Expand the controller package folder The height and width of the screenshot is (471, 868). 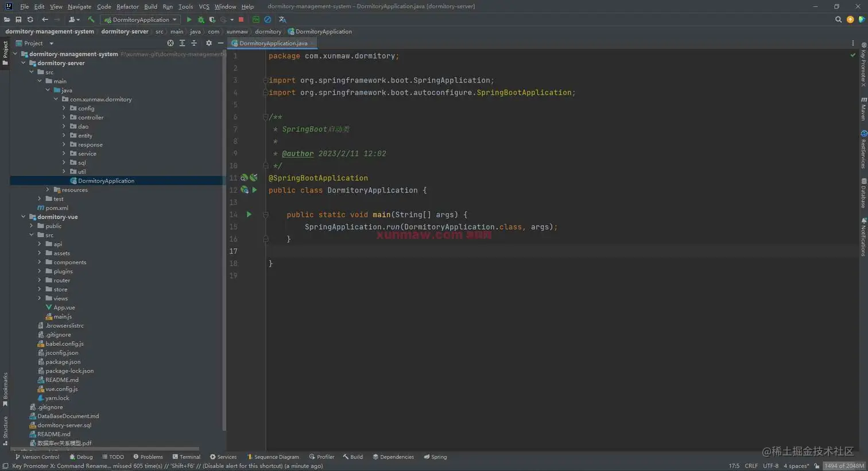[64, 117]
